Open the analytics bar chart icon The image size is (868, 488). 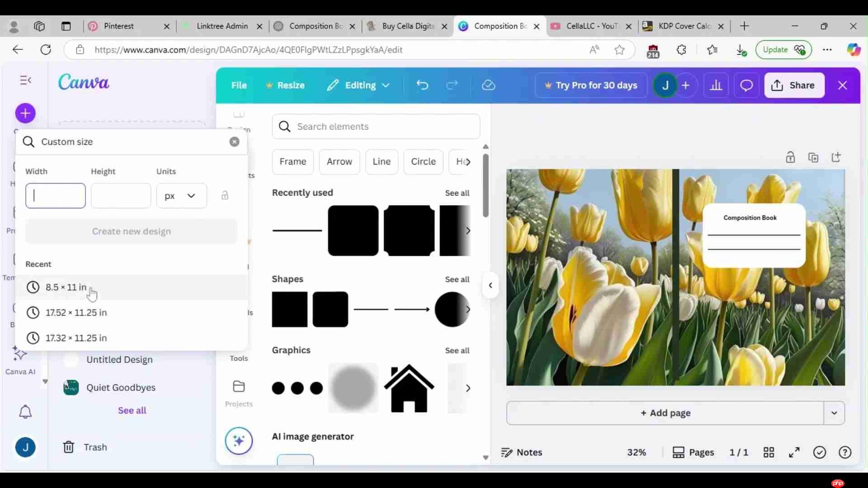[x=716, y=85]
